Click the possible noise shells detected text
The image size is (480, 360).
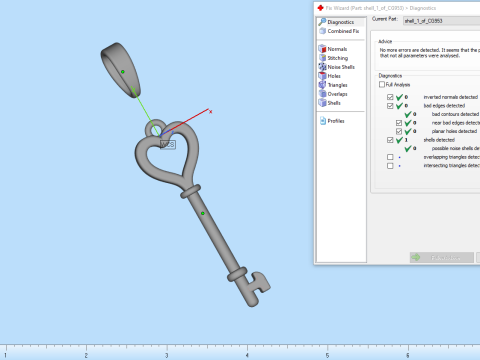456,148
